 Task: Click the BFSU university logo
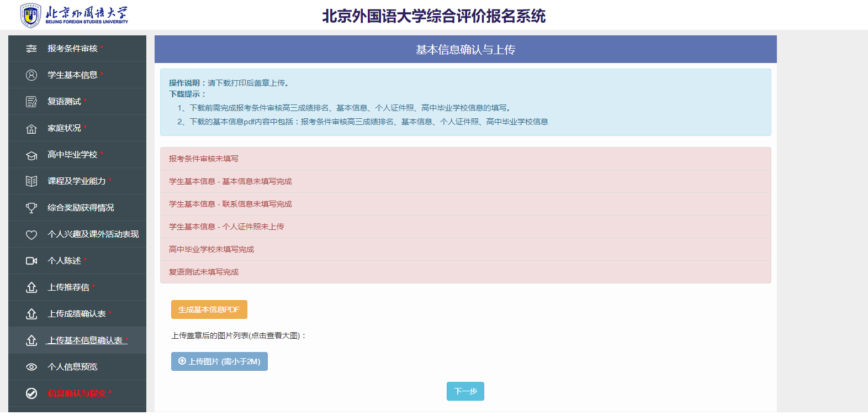pyautogui.click(x=74, y=15)
